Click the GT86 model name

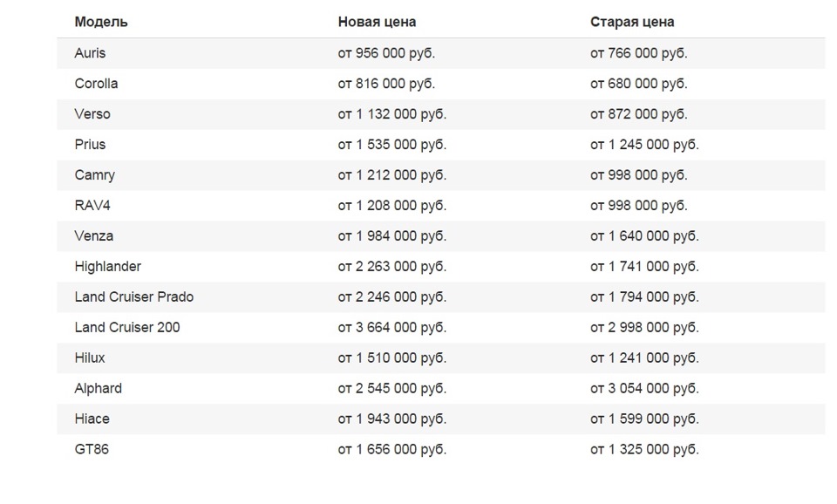click(92, 450)
